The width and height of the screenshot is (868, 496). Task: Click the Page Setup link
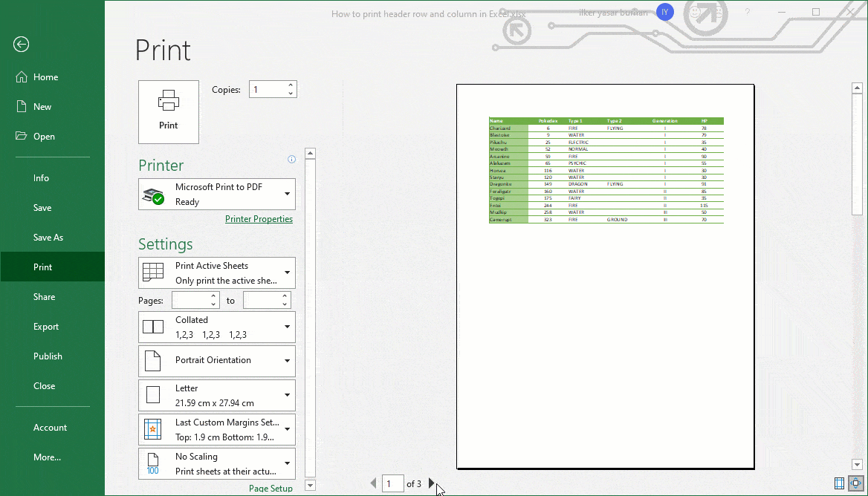tap(271, 488)
